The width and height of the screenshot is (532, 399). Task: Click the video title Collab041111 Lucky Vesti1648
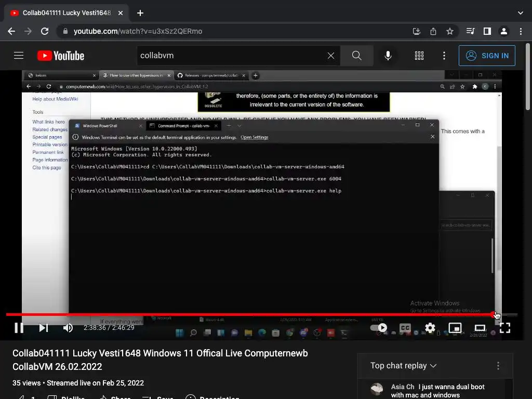[160, 360]
